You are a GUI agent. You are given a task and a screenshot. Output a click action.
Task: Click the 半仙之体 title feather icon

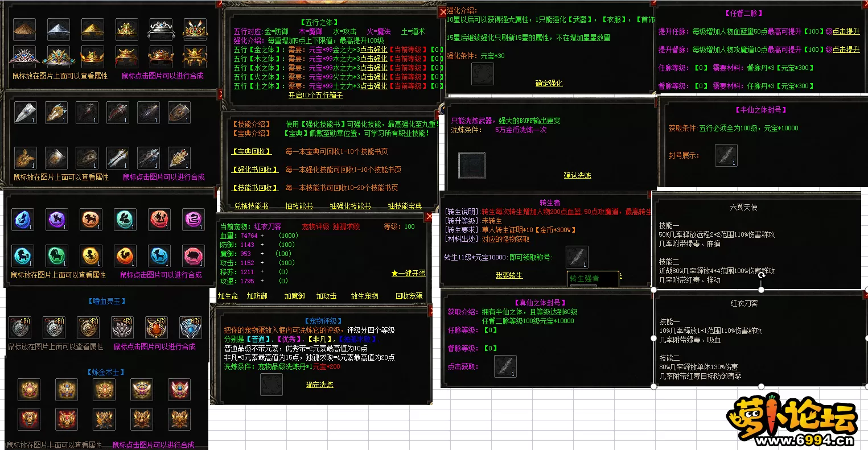[726, 155]
